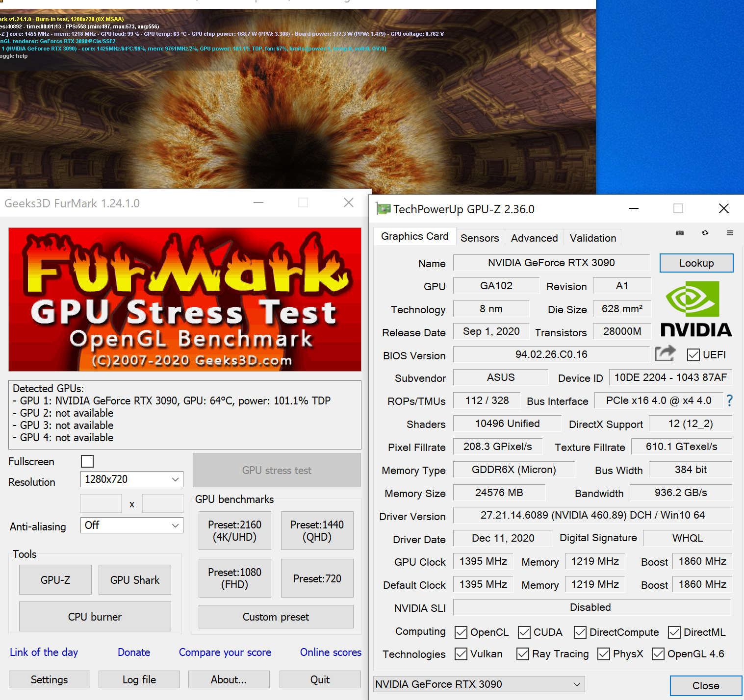Image resolution: width=744 pixels, height=700 pixels.
Task: Click the NVIDIA logo in GPU-Z
Action: (x=696, y=309)
